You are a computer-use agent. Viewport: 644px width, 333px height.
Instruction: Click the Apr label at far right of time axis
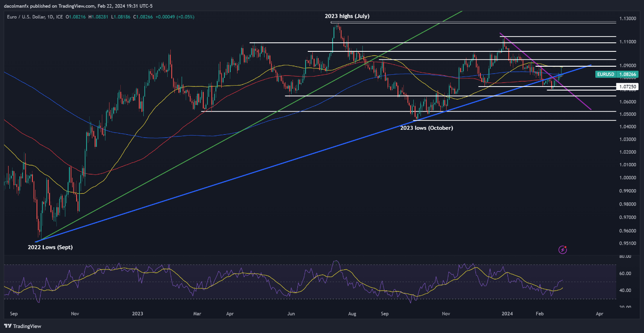click(599, 314)
